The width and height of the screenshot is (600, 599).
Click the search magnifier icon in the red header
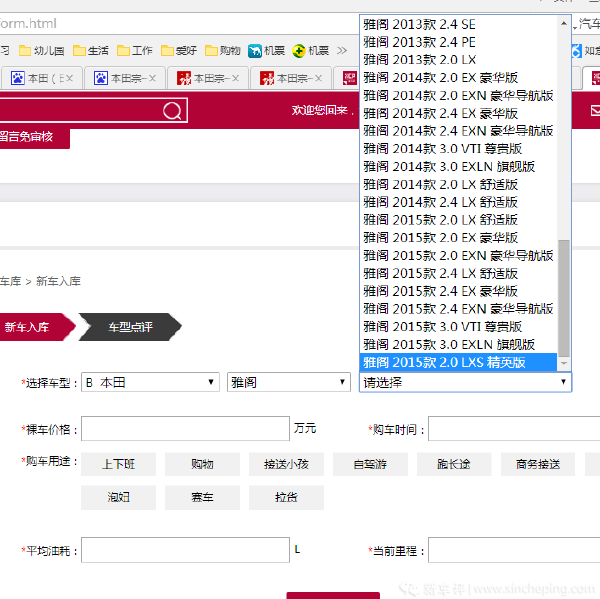tap(172, 111)
